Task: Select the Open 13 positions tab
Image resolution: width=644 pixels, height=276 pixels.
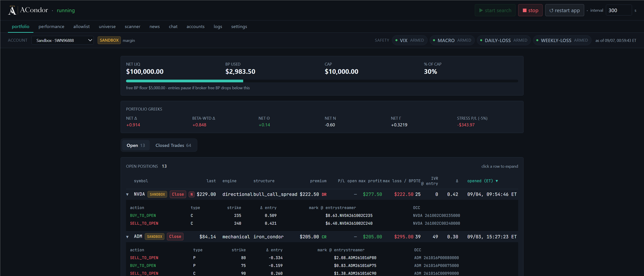Action: tap(136, 145)
